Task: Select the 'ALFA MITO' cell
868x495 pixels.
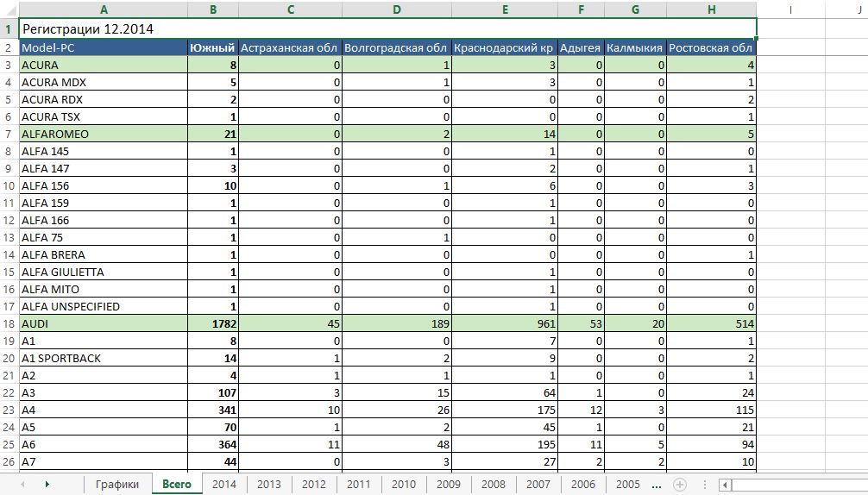Action: 104,289
